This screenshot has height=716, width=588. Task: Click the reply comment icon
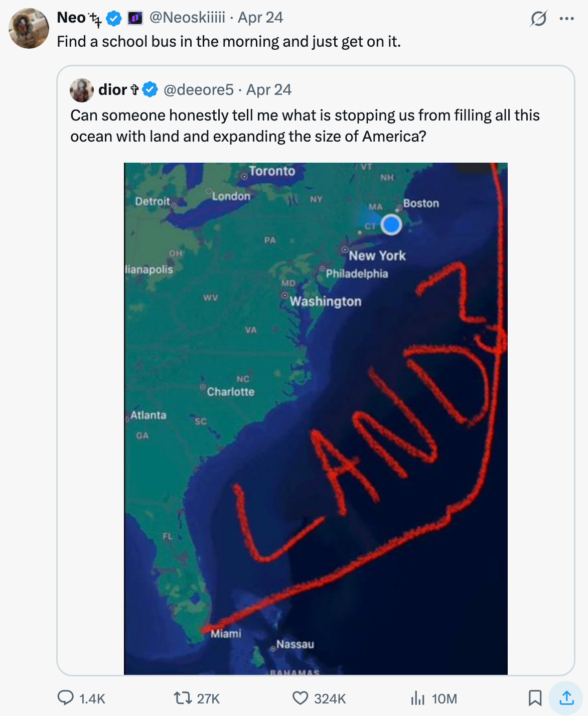click(x=66, y=698)
